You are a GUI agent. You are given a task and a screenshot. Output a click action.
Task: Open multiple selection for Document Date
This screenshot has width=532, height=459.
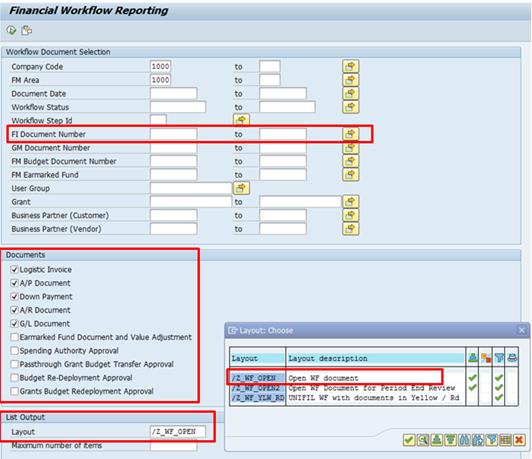[x=350, y=94]
